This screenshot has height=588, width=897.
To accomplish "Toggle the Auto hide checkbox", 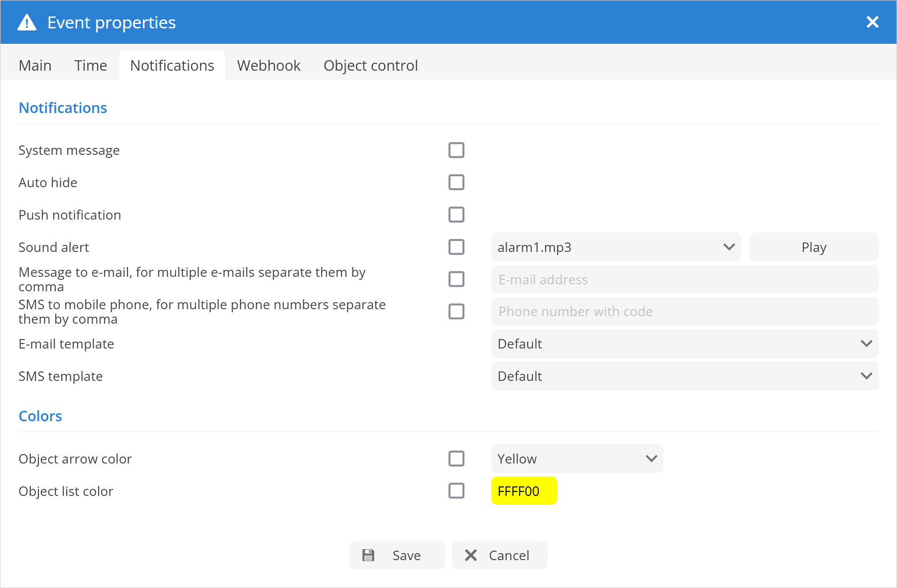I will coord(456,183).
